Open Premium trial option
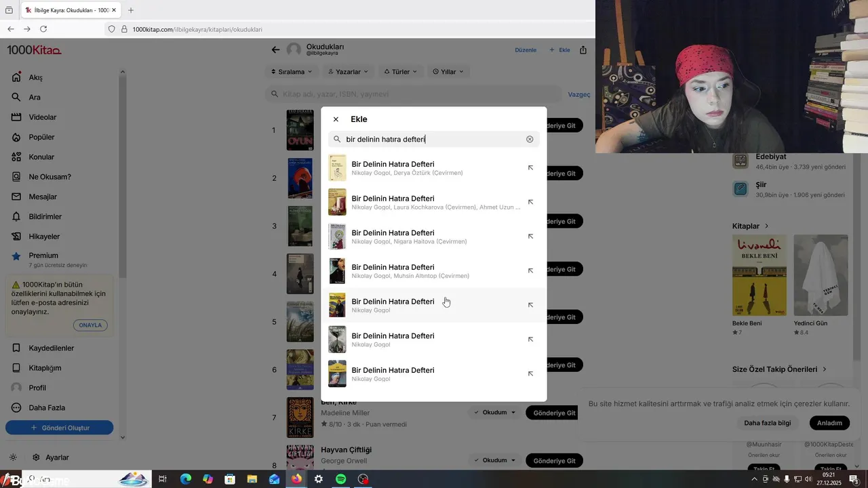Image resolution: width=868 pixels, height=488 pixels. [49, 259]
